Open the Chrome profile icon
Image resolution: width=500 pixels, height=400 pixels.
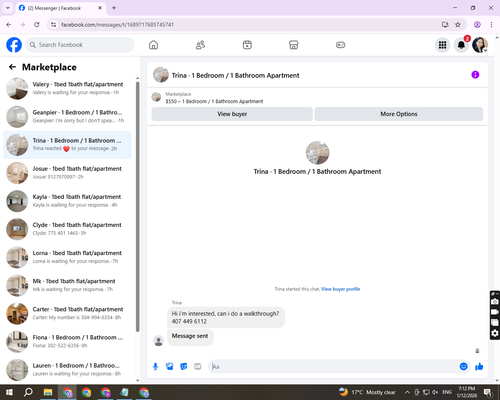tap(477, 25)
